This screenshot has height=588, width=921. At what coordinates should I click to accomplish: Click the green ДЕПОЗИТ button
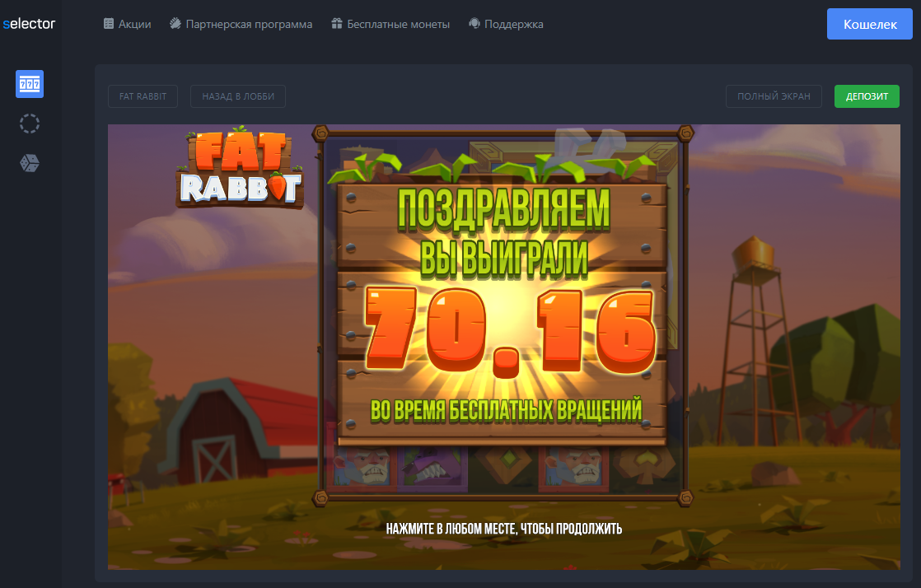867,96
